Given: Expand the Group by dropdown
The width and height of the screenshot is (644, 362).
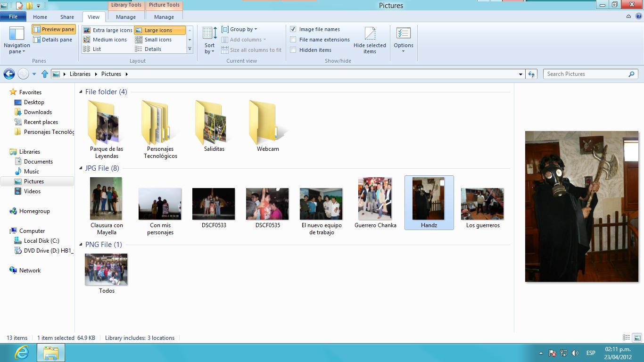Looking at the screenshot, I should (240, 29).
